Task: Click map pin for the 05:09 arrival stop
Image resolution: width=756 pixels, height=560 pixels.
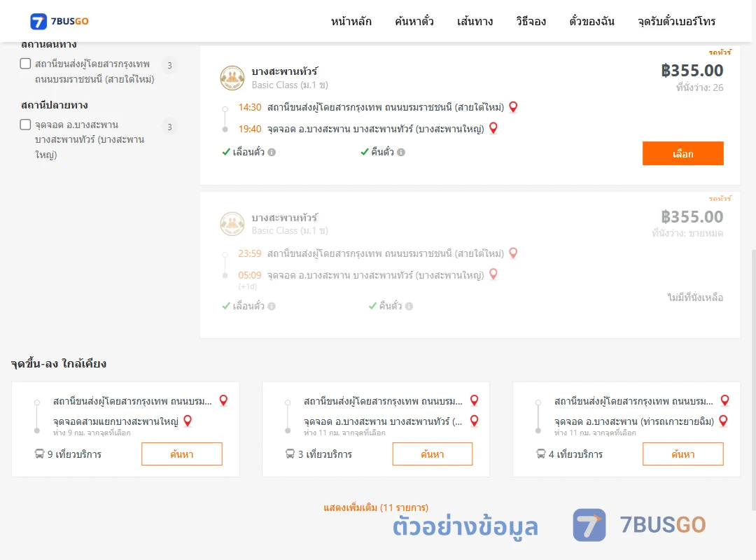Action: [493, 274]
